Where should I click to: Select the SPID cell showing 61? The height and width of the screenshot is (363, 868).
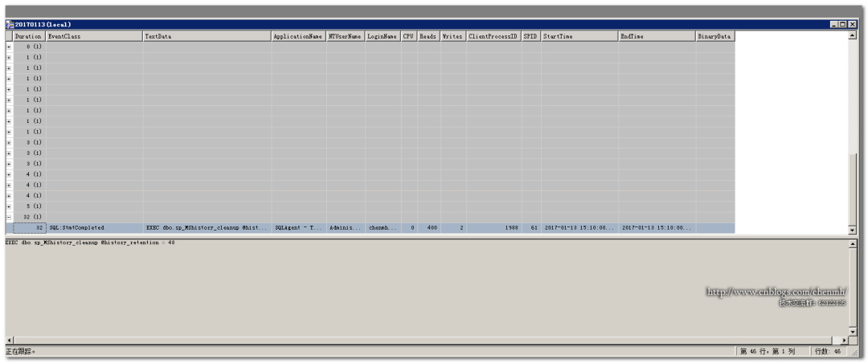point(531,228)
